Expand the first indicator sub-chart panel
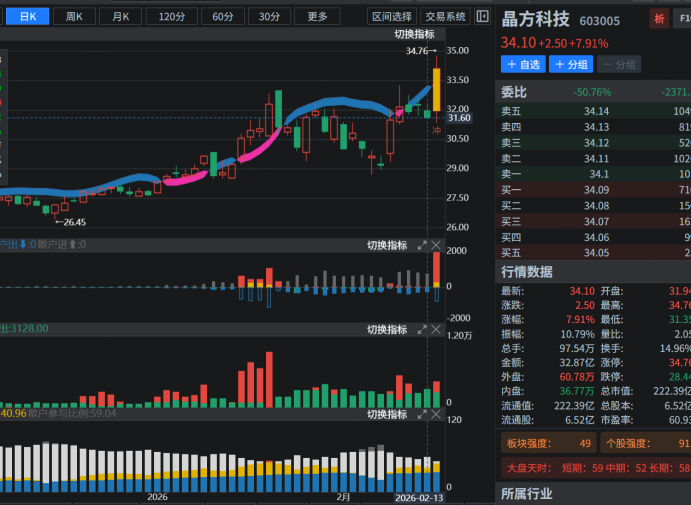The image size is (691, 505). 422,245
